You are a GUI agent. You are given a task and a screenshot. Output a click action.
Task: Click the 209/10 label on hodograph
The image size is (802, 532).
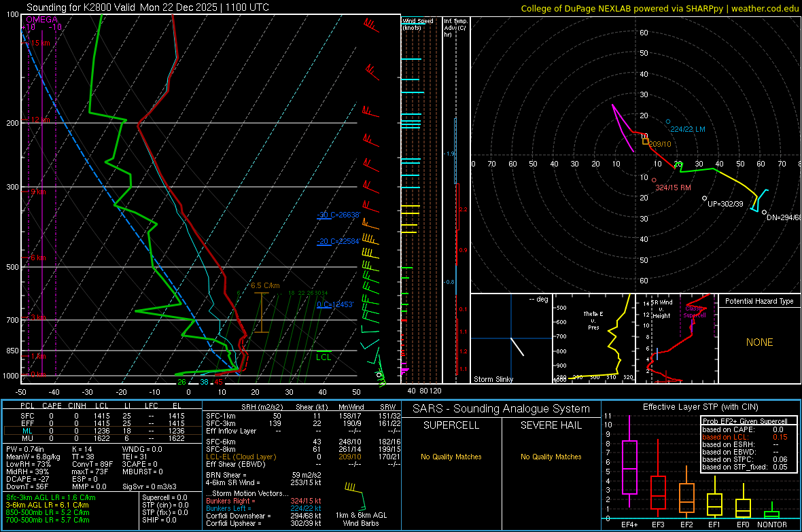pos(660,144)
